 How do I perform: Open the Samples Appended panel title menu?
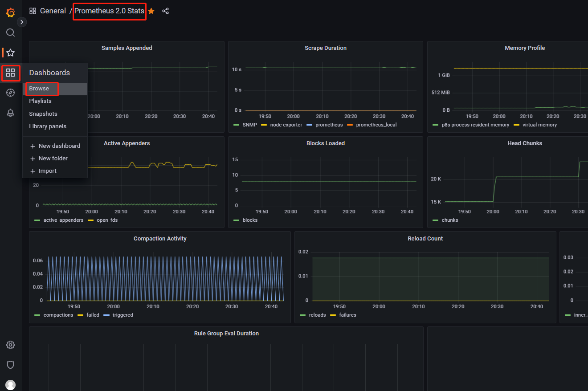pyautogui.click(x=127, y=48)
